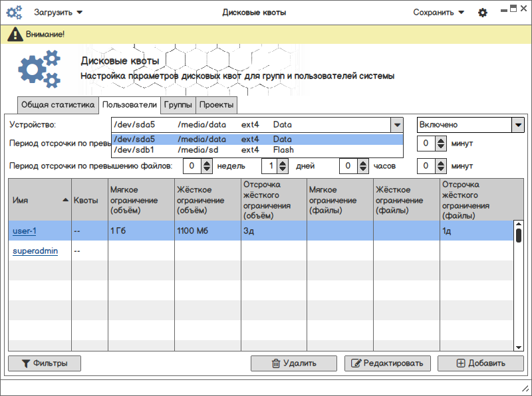Collapse the Устройство device dropdown arrow

pos(396,125)
